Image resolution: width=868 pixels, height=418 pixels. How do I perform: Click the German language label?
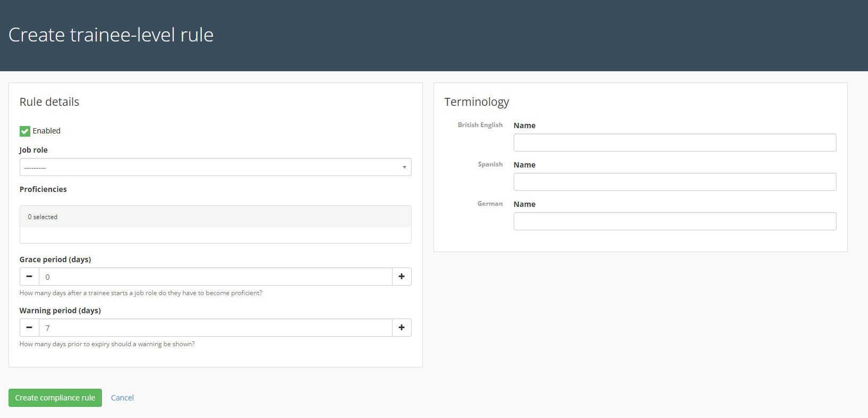tap(490, 204)
